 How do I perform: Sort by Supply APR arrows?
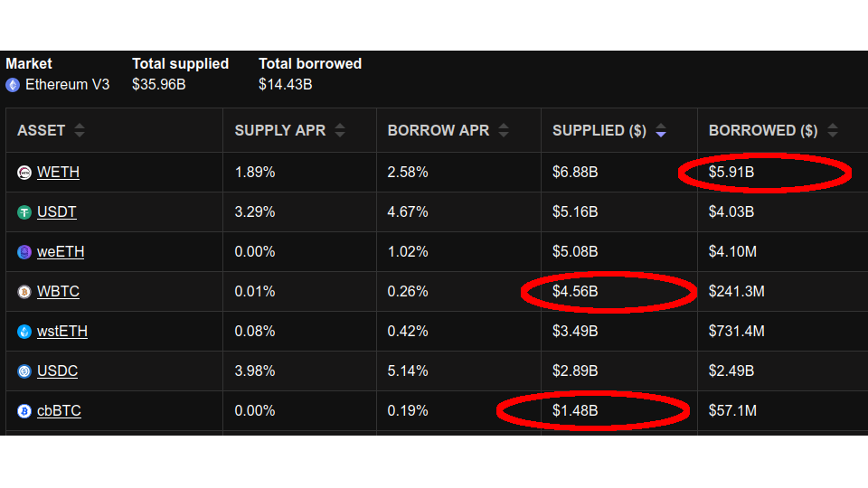click(340, 130)
